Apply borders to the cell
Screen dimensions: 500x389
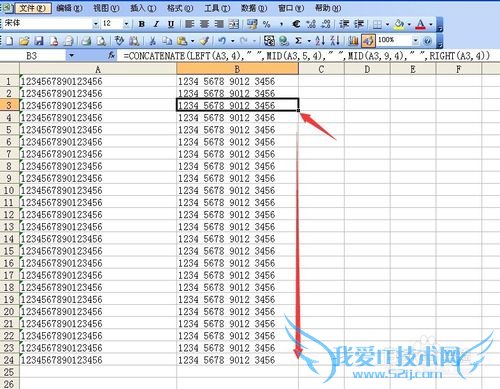click(377, 24)
